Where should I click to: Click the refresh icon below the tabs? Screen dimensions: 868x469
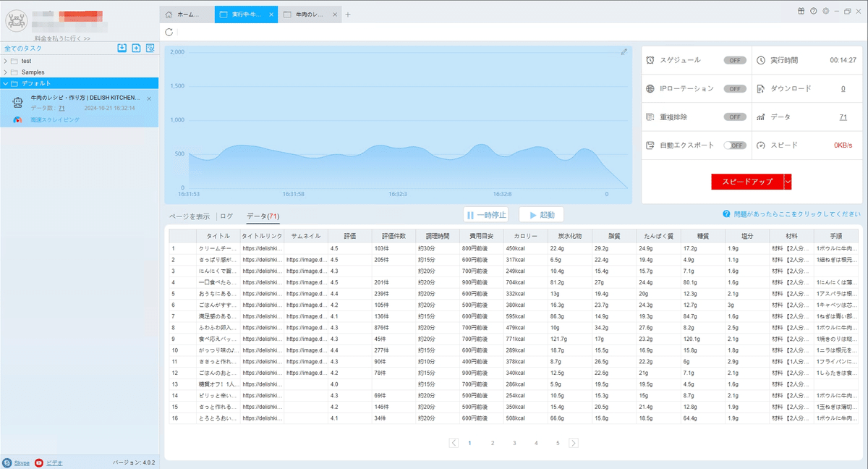[169, 32]
